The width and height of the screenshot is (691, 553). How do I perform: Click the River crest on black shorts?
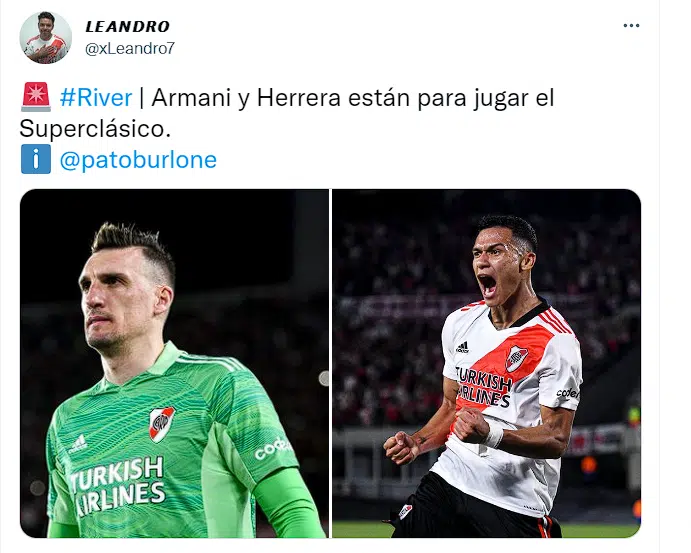pos(405,511)
